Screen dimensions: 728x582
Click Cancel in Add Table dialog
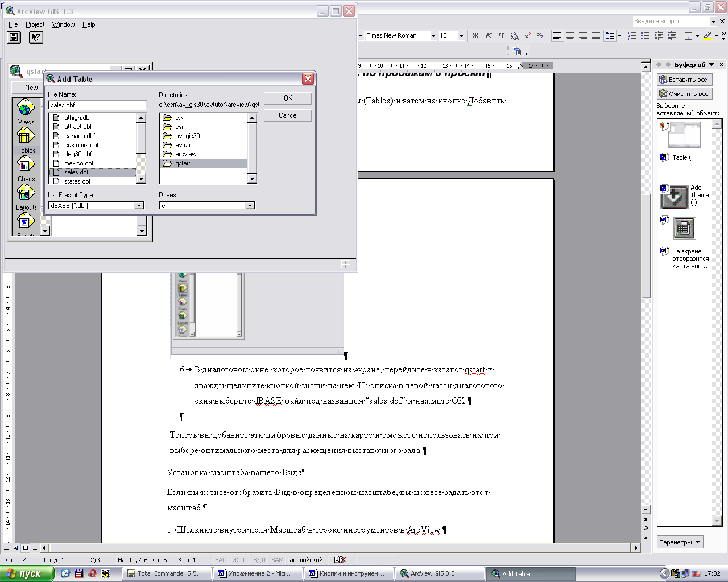tap(288, 115)
